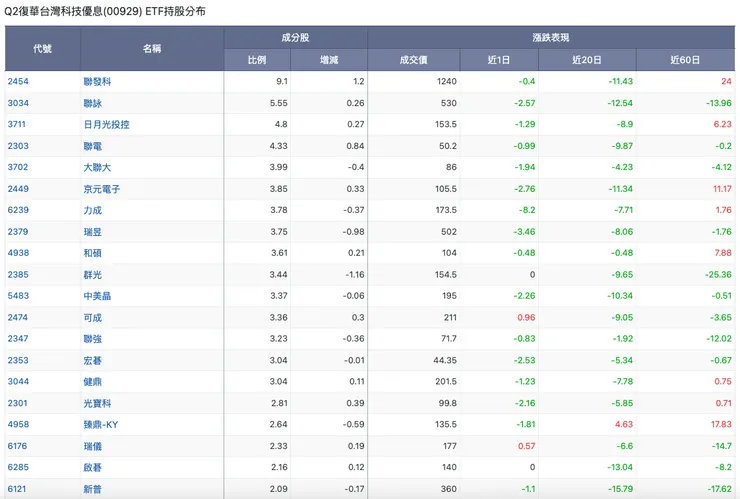Click the 和碩 stock name link
This screenshot has height=499, width=740.
92,253
